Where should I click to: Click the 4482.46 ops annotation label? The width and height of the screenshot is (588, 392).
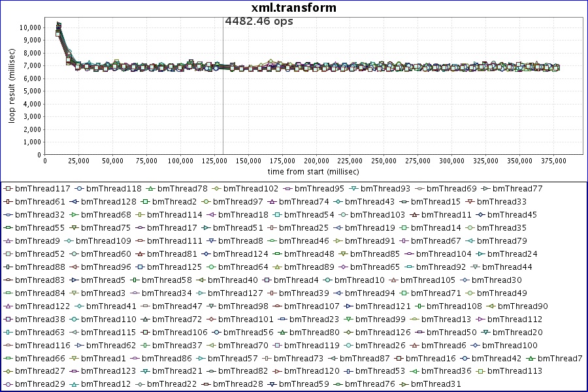[x=259, y=21]
